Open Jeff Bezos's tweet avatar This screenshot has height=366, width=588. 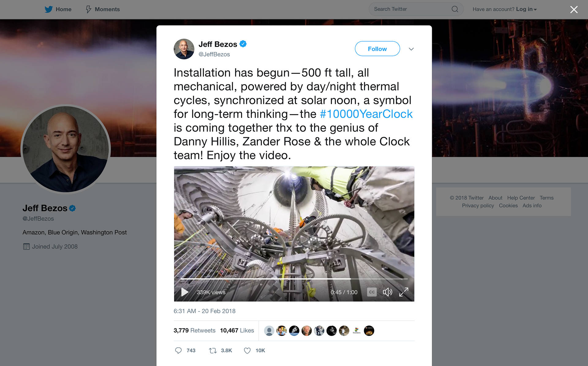click(x=184, y=49)
